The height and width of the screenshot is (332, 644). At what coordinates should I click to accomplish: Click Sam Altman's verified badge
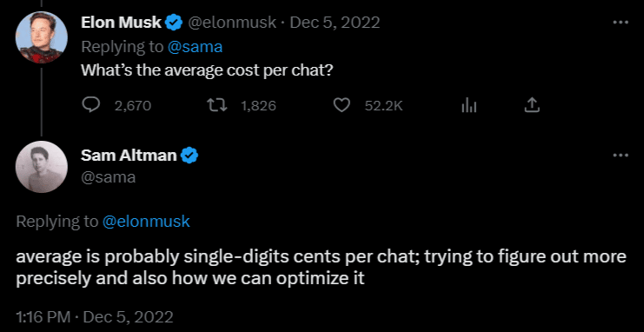click(x=189, y=156)
